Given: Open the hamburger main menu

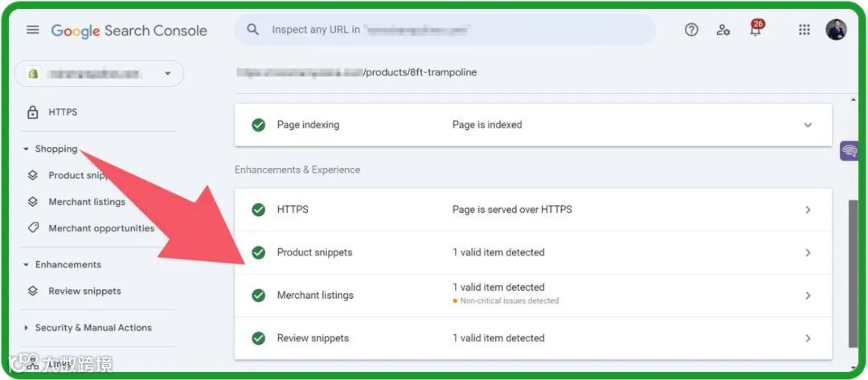Looking at the screenshot, I should (33, 30).
